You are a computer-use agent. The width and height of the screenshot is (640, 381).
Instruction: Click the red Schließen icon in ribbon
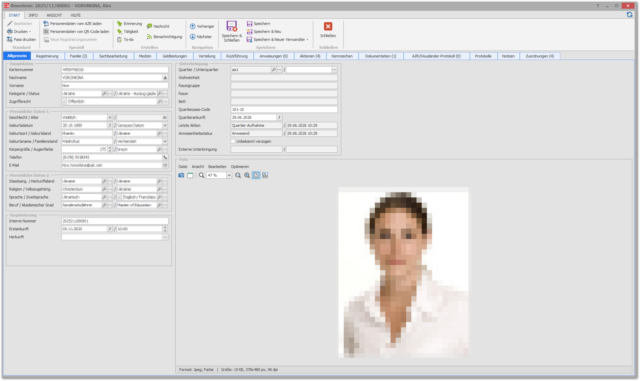coord(328,27)
